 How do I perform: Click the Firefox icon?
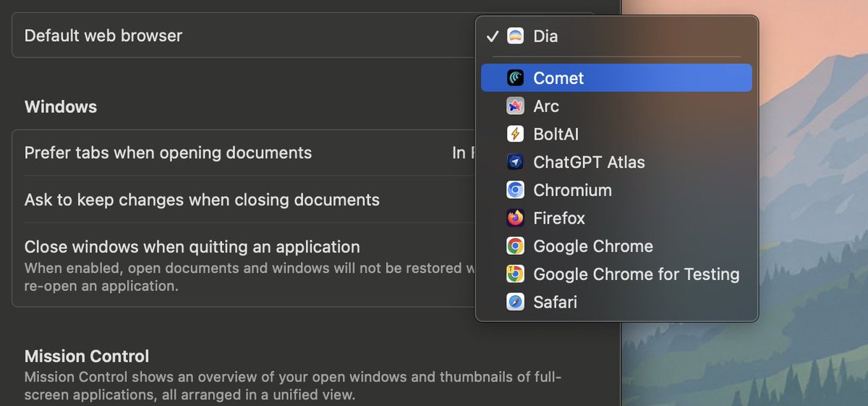pos(515,218)
